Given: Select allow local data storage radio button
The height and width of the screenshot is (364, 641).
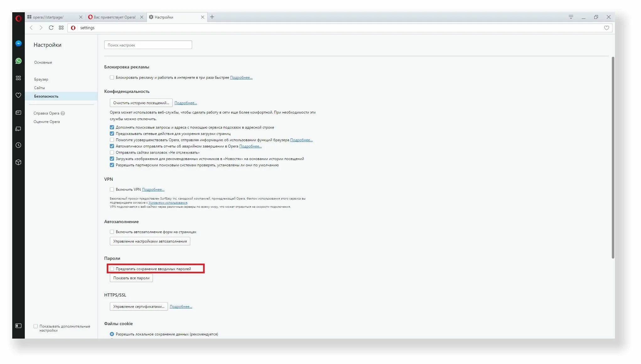Looking at the screenshot, I should pyautogui.click(x=112, y=334).
